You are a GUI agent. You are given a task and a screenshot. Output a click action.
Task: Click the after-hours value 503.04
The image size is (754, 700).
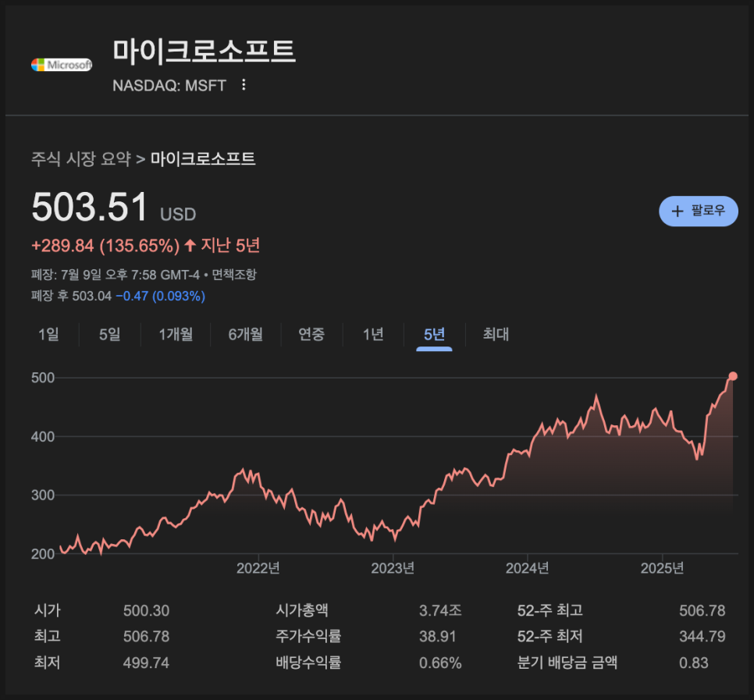(x=91, y=296)
